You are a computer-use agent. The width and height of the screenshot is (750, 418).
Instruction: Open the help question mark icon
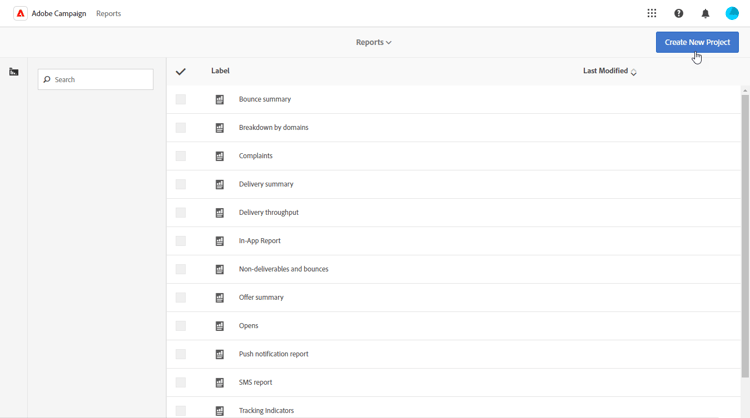679,14
